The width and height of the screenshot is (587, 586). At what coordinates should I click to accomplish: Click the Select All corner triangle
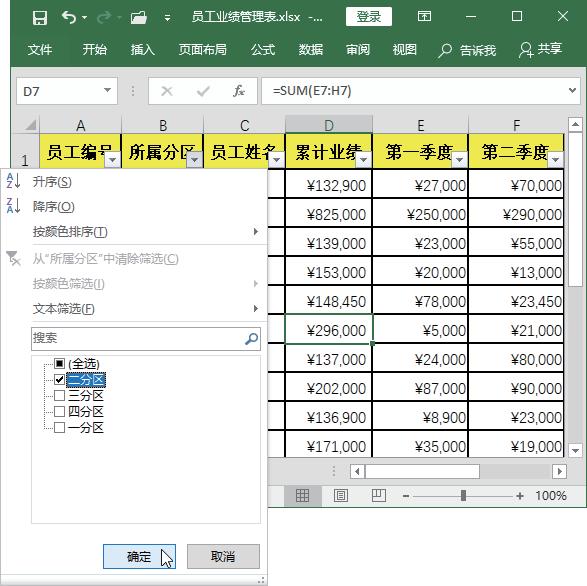pyautogui.click(x=31, y=125)
